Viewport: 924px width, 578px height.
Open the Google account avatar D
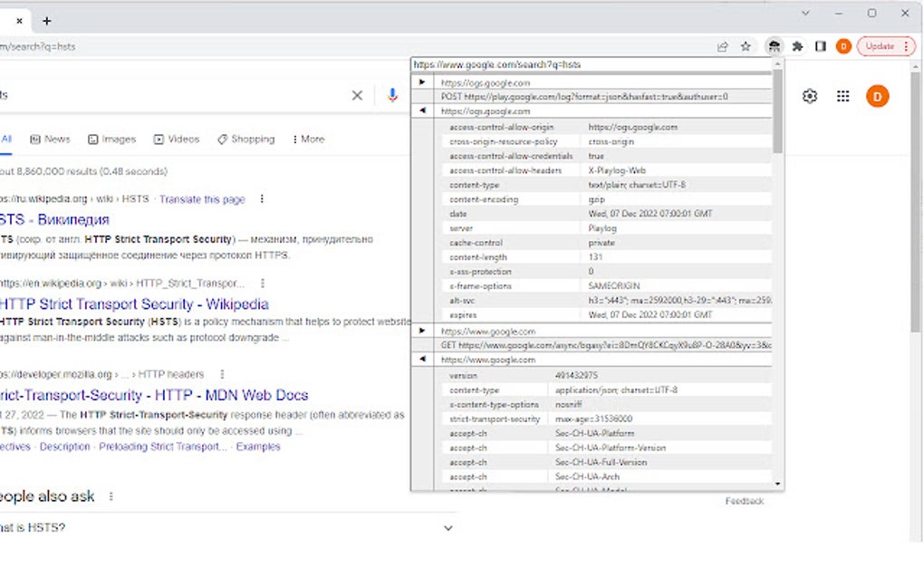click(x=877, y=96)
